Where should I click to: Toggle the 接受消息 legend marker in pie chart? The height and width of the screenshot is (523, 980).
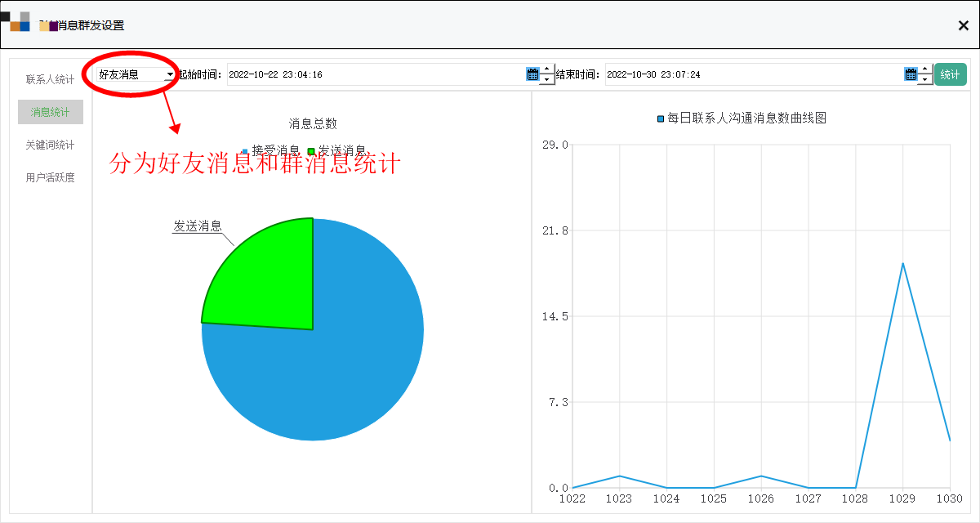[x=245, y=152]
